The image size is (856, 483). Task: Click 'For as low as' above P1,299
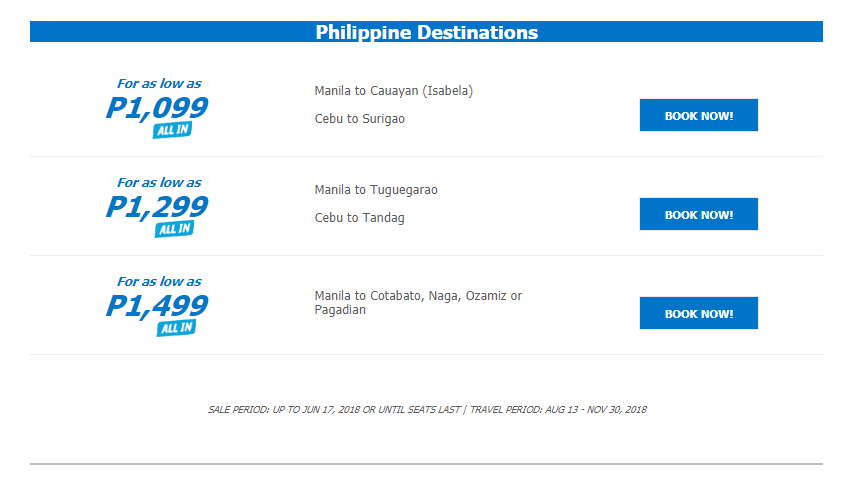point(159,182)
